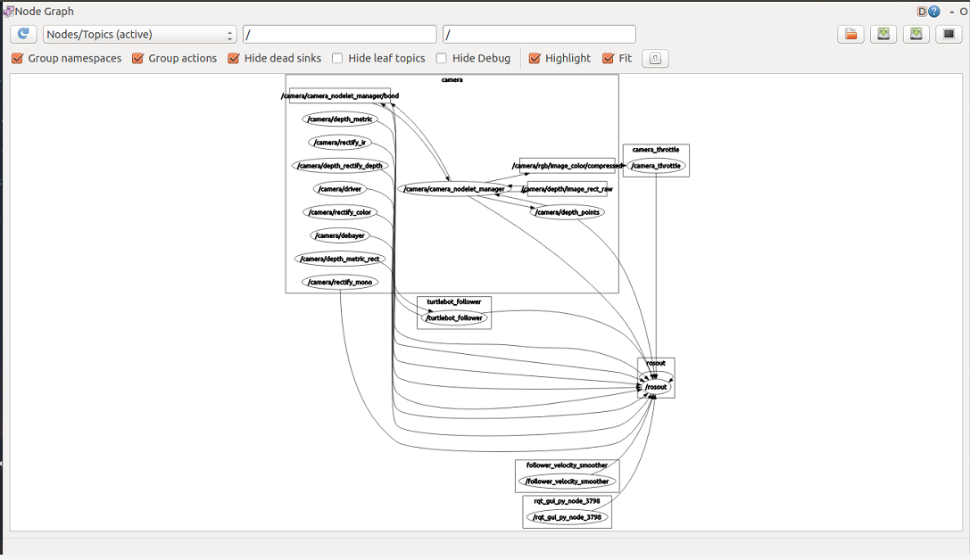Refresh the ROS node graph
970x560 pixels.
click(23, 34)
